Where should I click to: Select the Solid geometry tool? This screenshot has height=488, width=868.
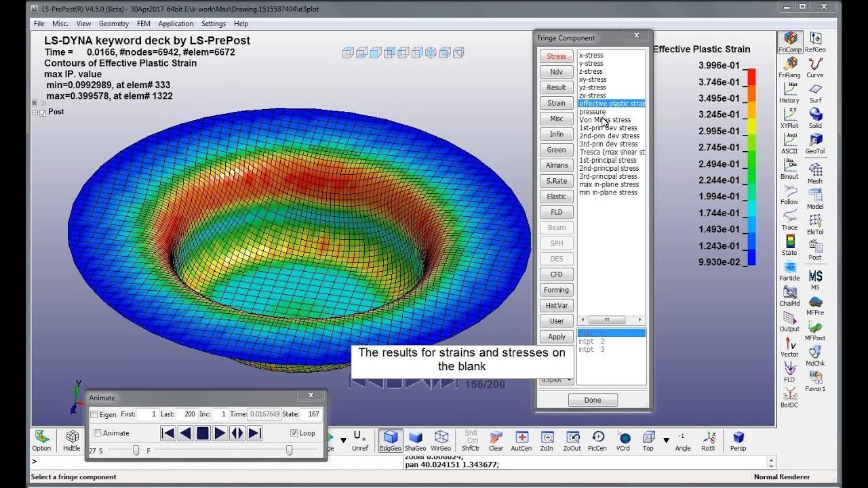(815, 117)
